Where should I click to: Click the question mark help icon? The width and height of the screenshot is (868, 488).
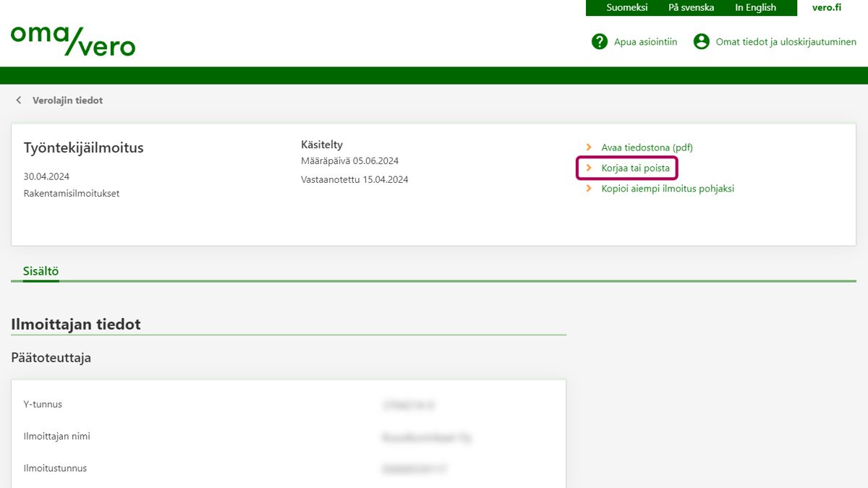pos(599,42)
